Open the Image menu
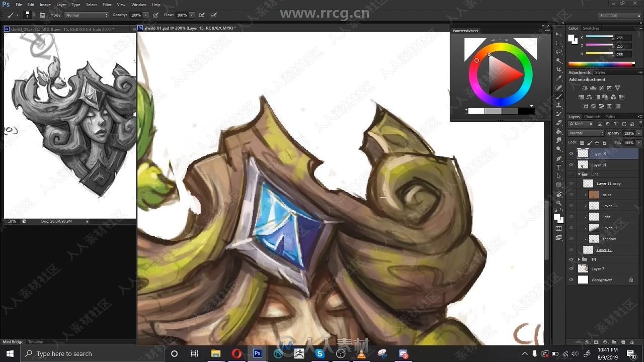The image size is (644, 362). 45,5
